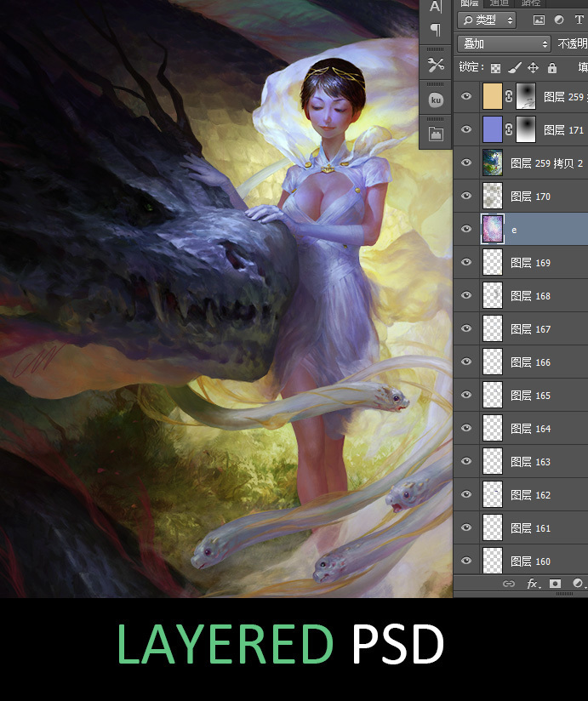Create new adjustment layer half-circle icon
The width and height of the screenshot is (588, 701).
point(578,584)
